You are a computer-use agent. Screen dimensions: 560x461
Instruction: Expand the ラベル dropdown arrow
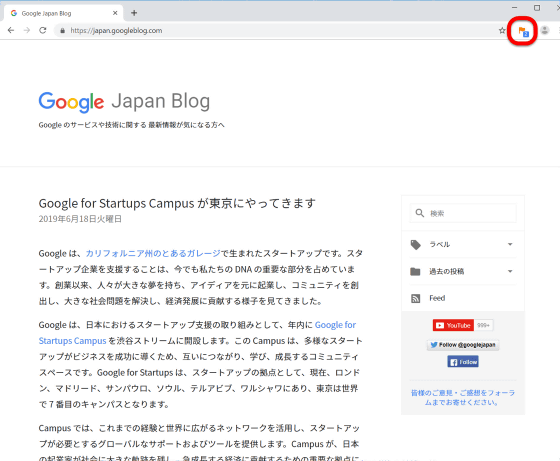coord(510,244)
